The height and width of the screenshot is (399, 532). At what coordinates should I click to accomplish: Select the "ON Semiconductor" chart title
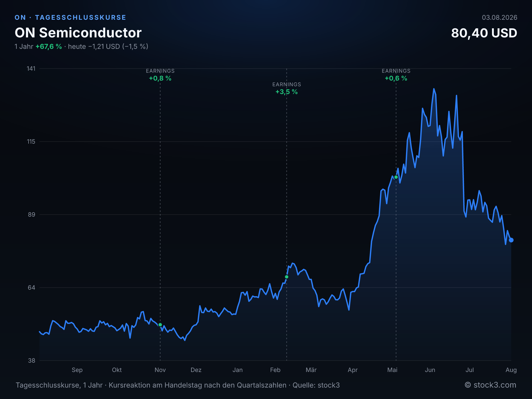78,33
